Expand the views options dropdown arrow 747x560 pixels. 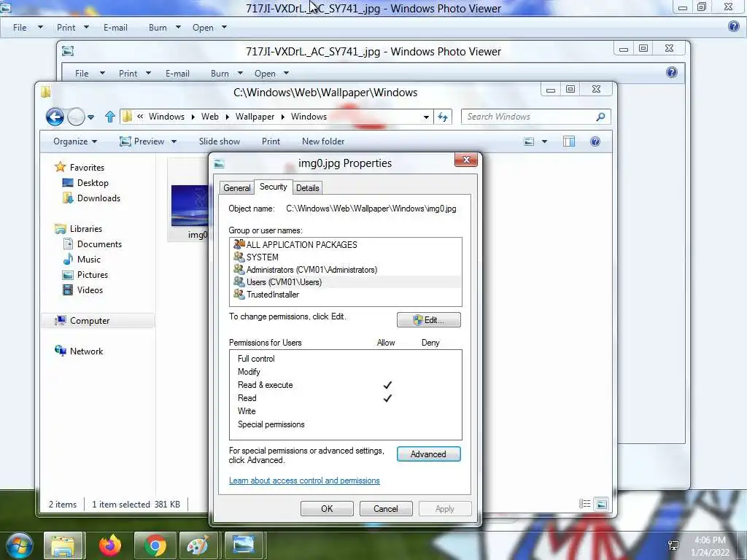point(544,141)
